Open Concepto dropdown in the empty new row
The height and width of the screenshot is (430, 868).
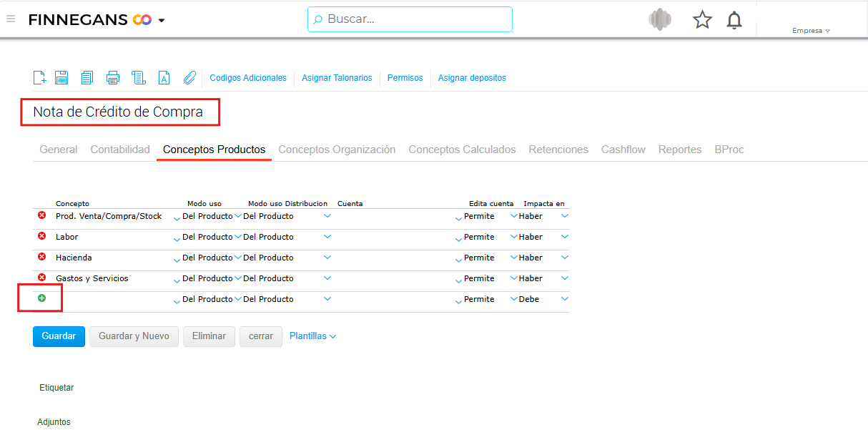tap(177, 302)
